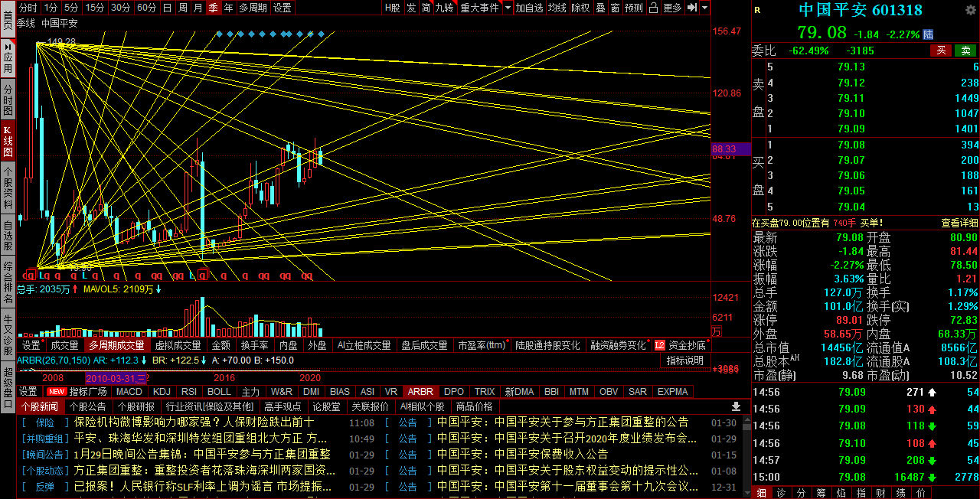The image size is (980, 499).
Task: Click the L2 badge beside 资金抄底
Action: tap(660, 345)
